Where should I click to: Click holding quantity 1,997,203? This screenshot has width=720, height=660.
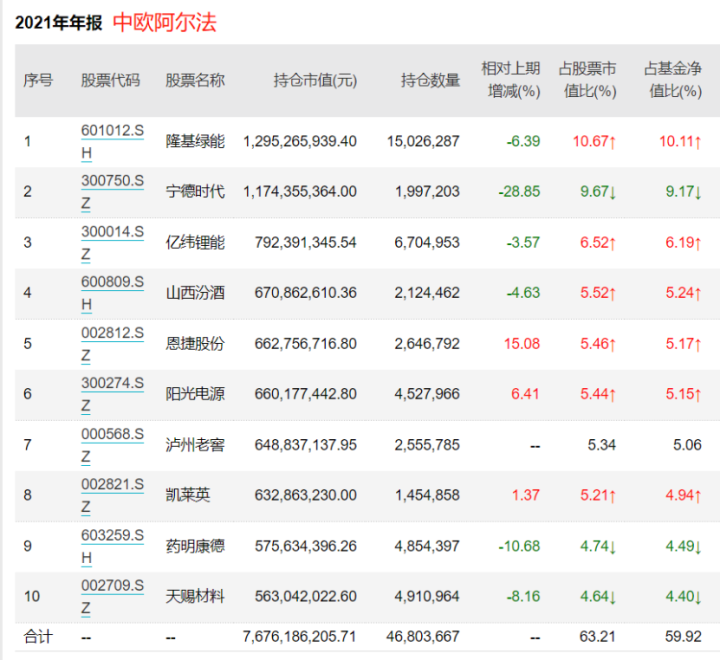click(428, 192)
